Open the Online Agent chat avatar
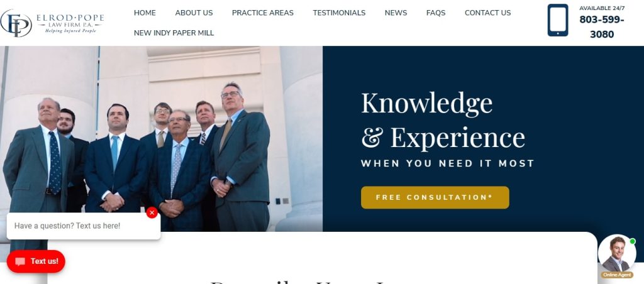This screenshot has height=284, width=644. (617, 254)
